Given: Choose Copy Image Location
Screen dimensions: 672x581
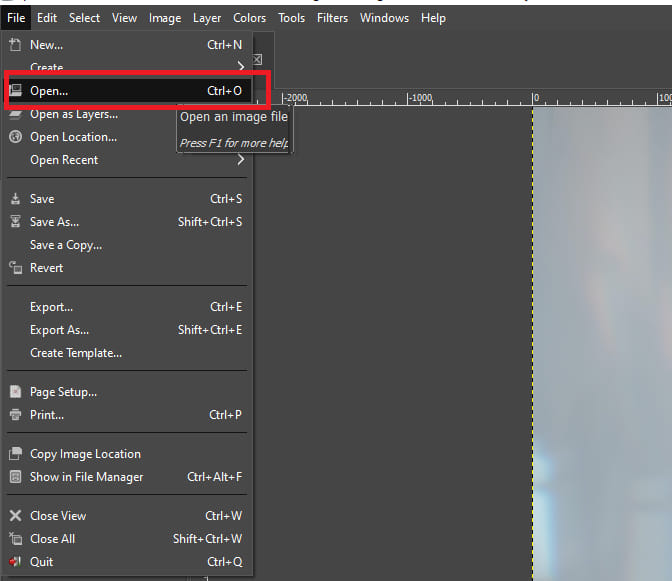Looking at the screenshot, I should [x=128, y=454].
